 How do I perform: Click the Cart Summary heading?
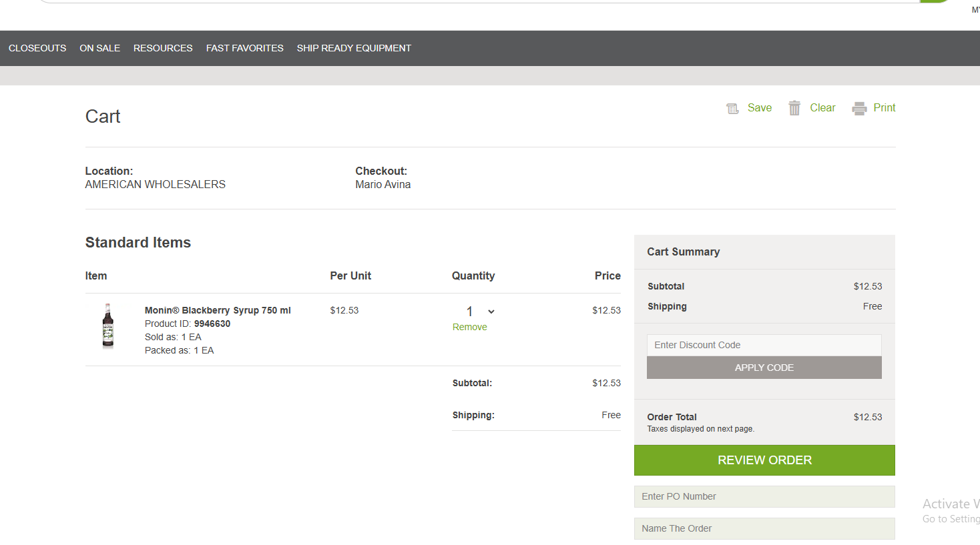[x=684, y=251]
